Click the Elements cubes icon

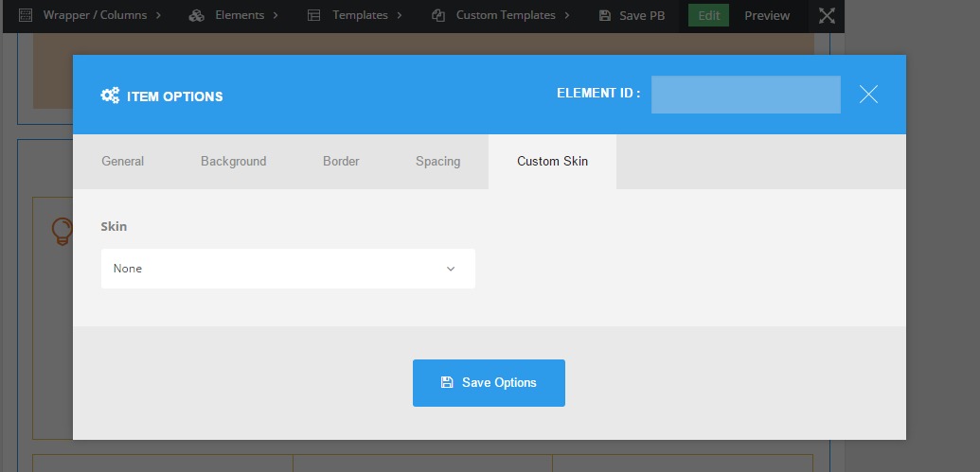click(197, 15)
